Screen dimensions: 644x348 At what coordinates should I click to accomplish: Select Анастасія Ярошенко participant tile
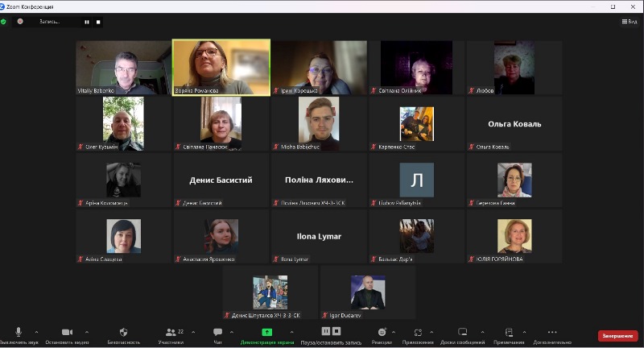tap(221, 236)
